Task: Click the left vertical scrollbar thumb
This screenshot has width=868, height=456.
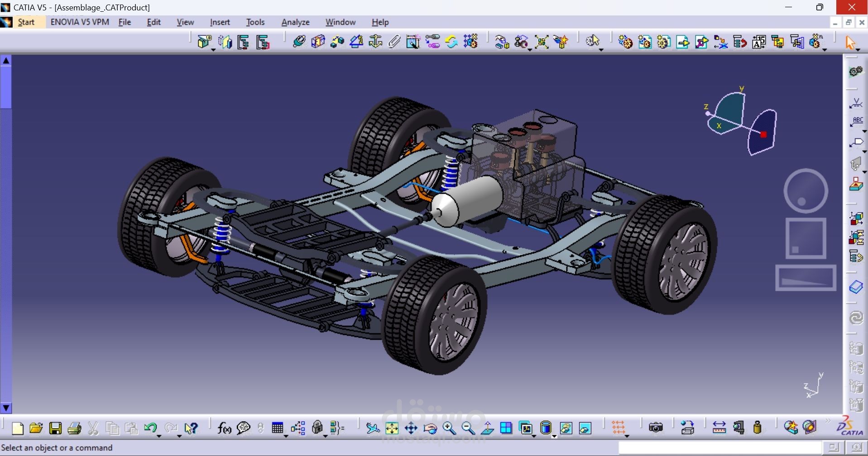Action: pyautogui.click(x=6, y=86)
